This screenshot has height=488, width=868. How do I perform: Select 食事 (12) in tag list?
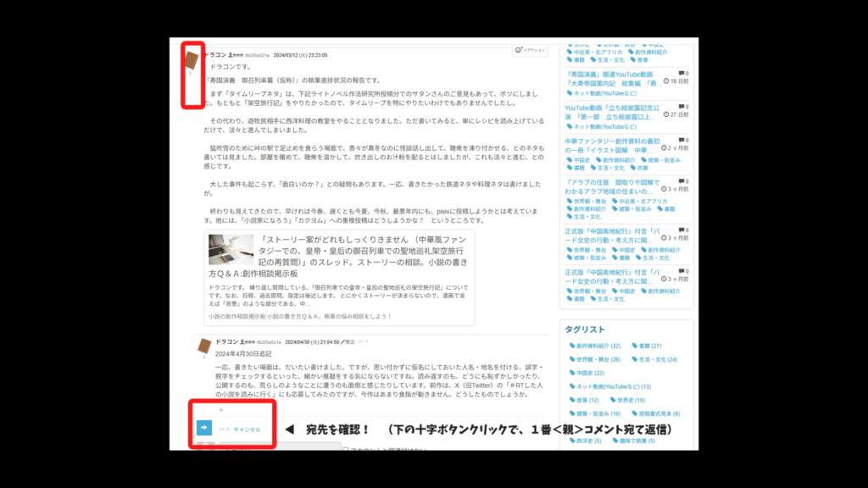(587, 400)
